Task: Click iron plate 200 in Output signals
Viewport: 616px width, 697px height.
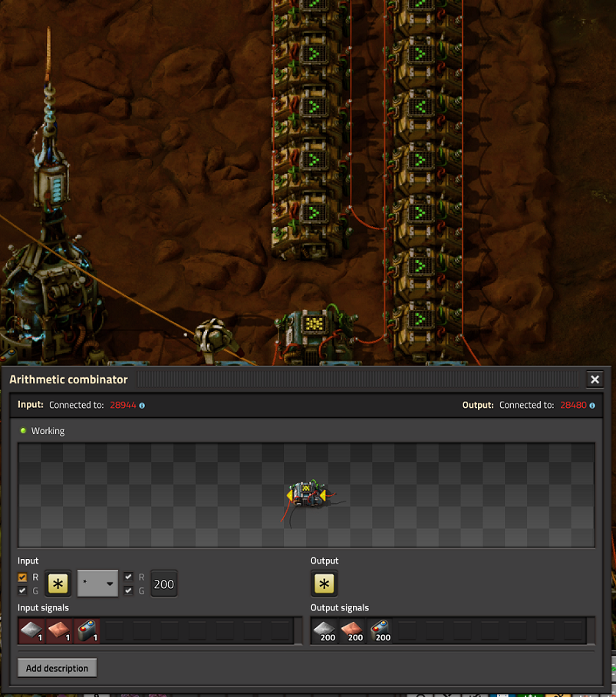Action: click(x=324, y=630)
